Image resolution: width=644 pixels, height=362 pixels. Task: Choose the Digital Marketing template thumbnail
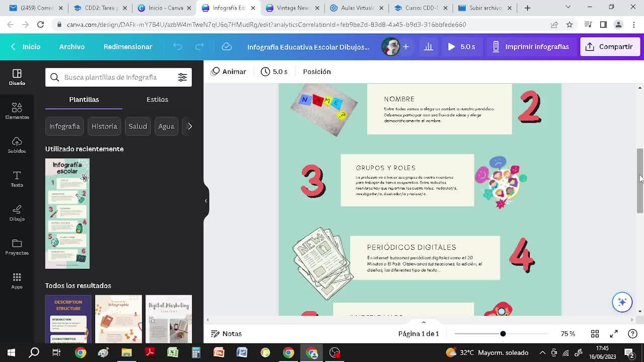[x=169, y=319]
